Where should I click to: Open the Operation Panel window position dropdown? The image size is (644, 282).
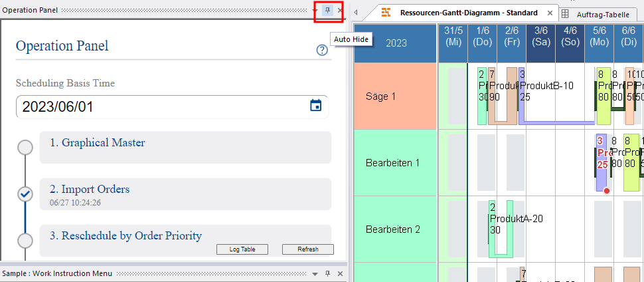(x=315, y=11)
